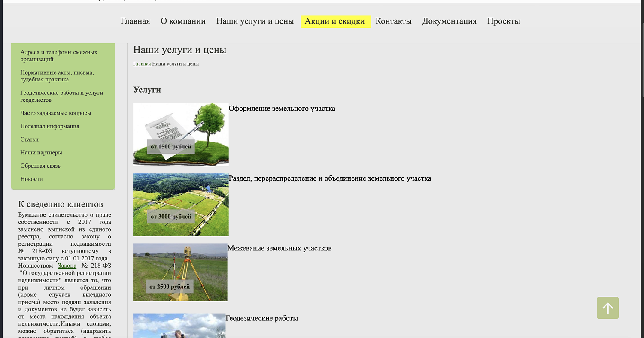Screen dimensions: 644x338
Task: Go to Статьи in the sidebar
Action: click(x=30, y=139)
